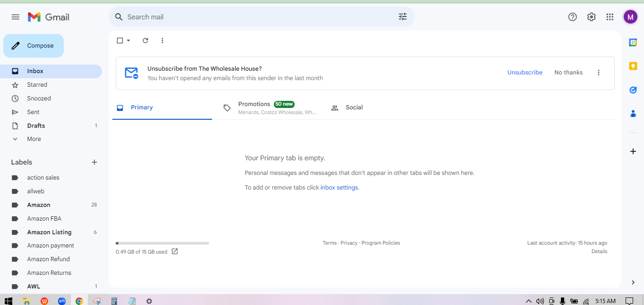
Task: Show hidden system tray icons
Action: click(x=529, y=301)
